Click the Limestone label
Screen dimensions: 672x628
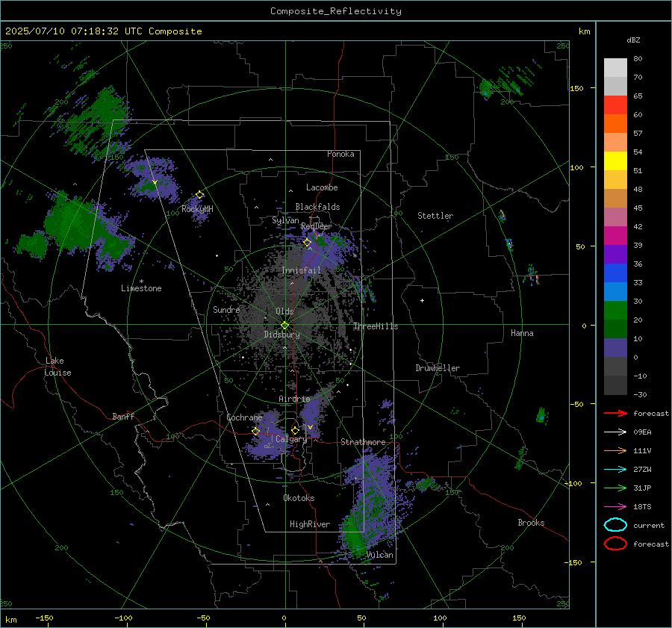(141, 288)
